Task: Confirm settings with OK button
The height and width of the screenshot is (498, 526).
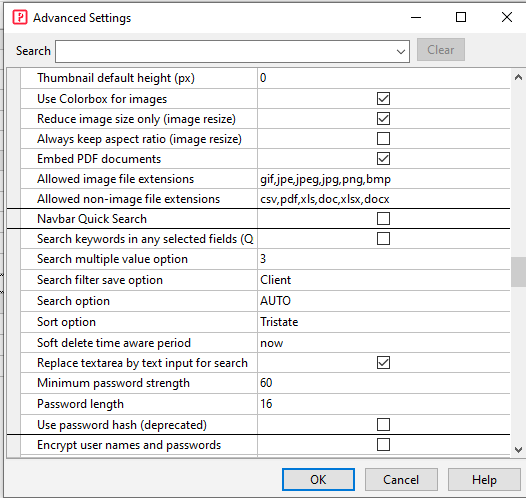Action: tap(318, 480)
